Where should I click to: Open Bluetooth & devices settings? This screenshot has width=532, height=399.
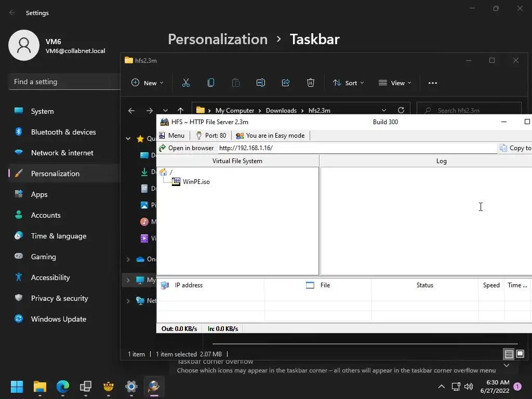coord(64,132)
